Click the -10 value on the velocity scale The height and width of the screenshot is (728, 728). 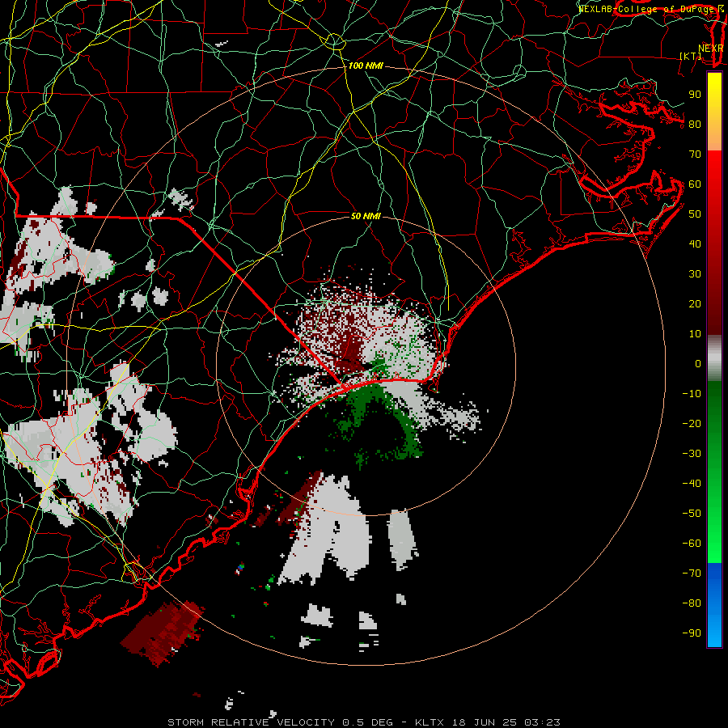click(692, 394)
